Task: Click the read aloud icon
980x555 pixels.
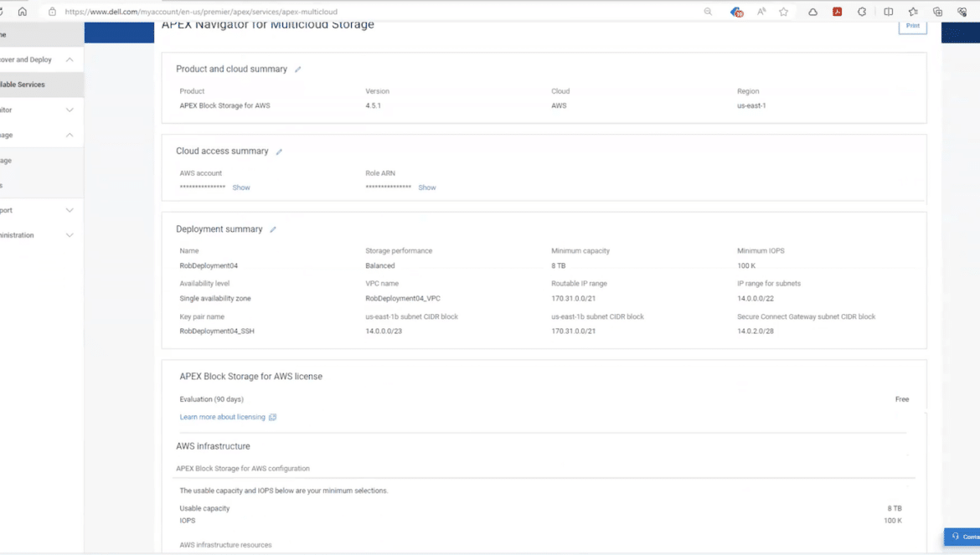Action: [x=761, y=11]
